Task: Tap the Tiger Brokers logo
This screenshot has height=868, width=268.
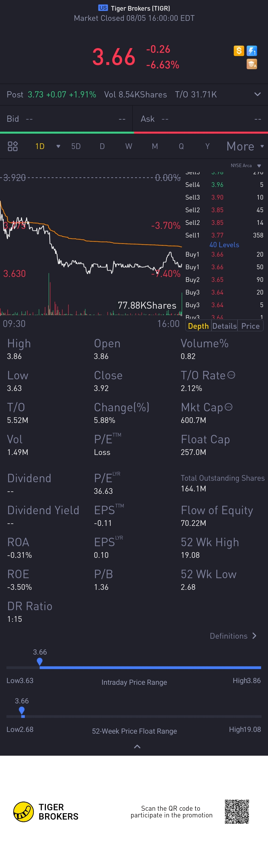Action: (24, 811)
